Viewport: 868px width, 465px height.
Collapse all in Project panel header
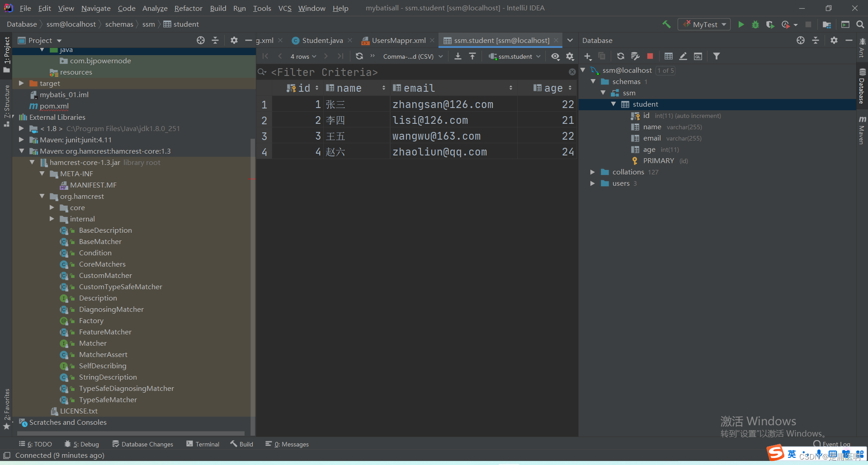(x=215, y=40)
